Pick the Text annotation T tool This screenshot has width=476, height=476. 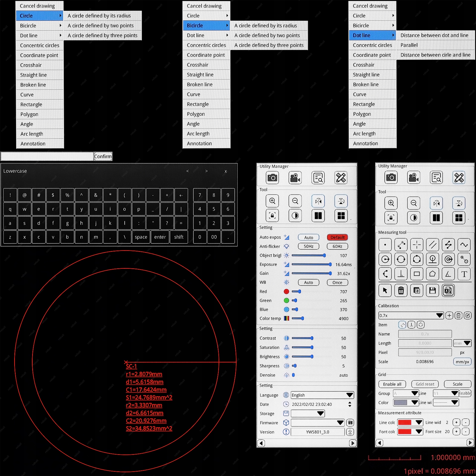coord(464,274)
